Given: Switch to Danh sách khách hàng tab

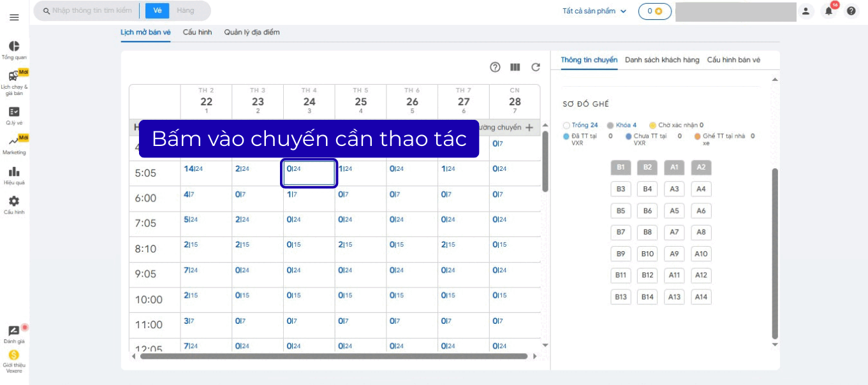Looking at the screenshot, I should pos(662,60).
